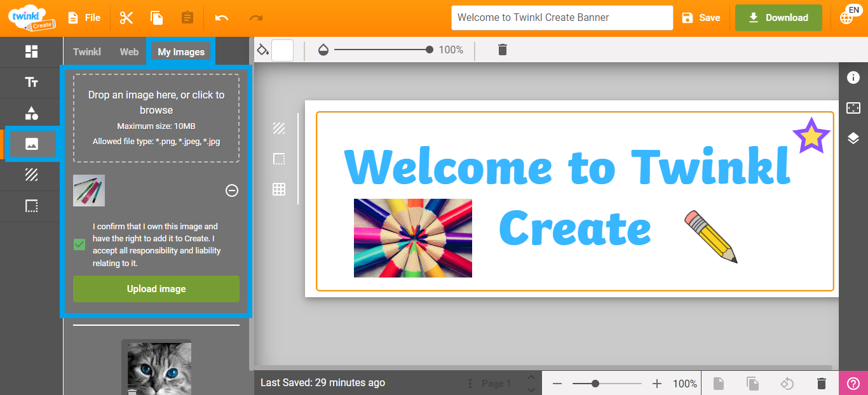Save the design
This screenshot has width=868, height=395.
tap(701, 18)
